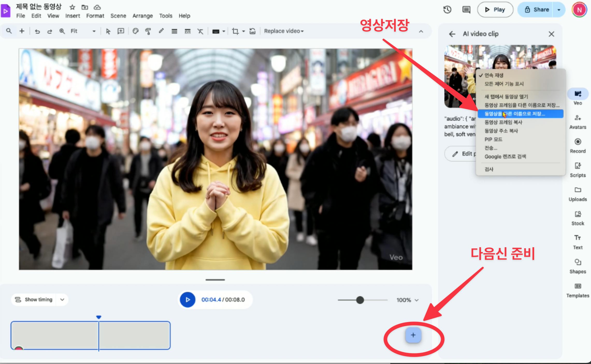Image resolution: width=591 pixels, height=364 pixels.
Task: Open the comment insertion tool
Action: tap(120, 31)
